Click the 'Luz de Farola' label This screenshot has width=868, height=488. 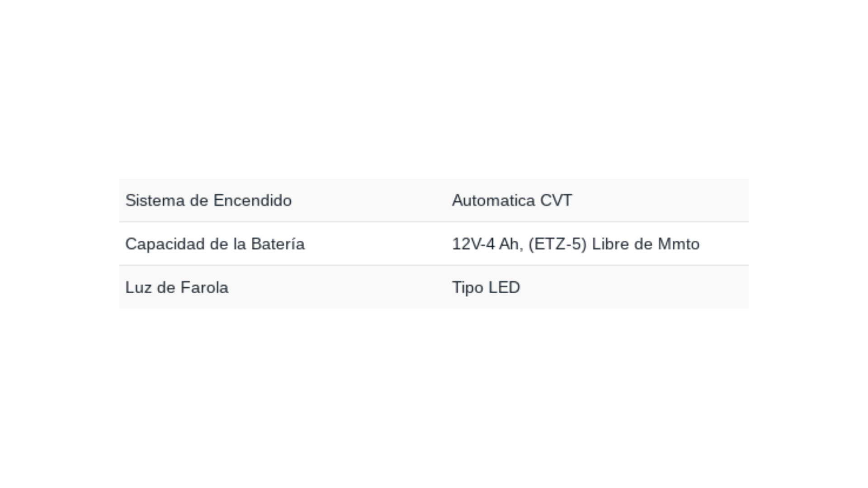point(177,287)
